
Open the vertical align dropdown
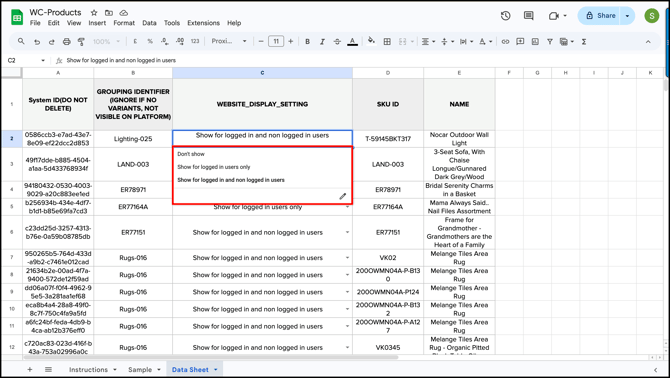[x=447, y=41]
